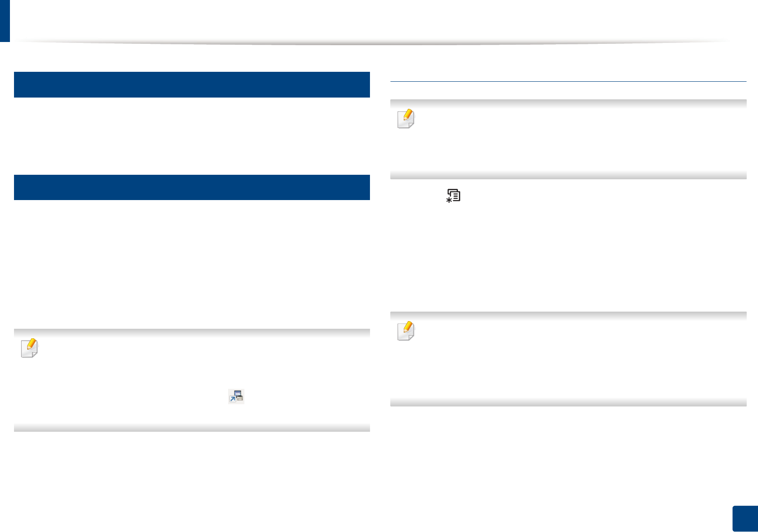Viewport: 758px width, 532px height.
Task: Click the gray bottom edge of lower-right note box
Action: [568, 402]
